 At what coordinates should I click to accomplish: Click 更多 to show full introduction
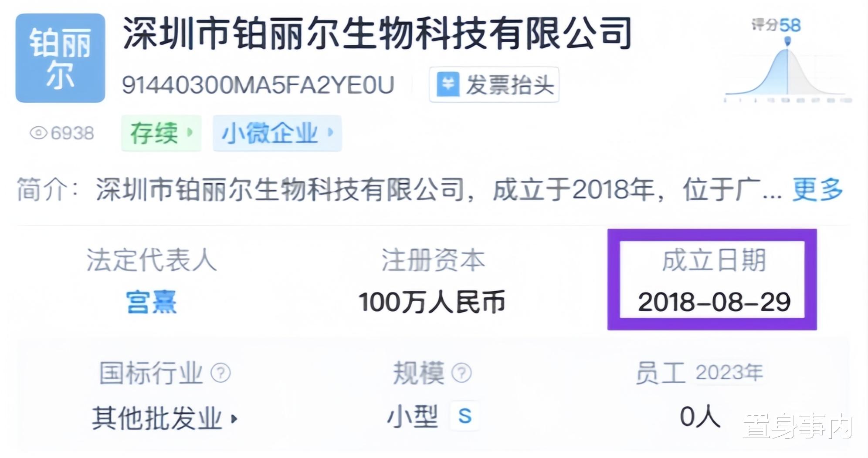tap(817, 190)
